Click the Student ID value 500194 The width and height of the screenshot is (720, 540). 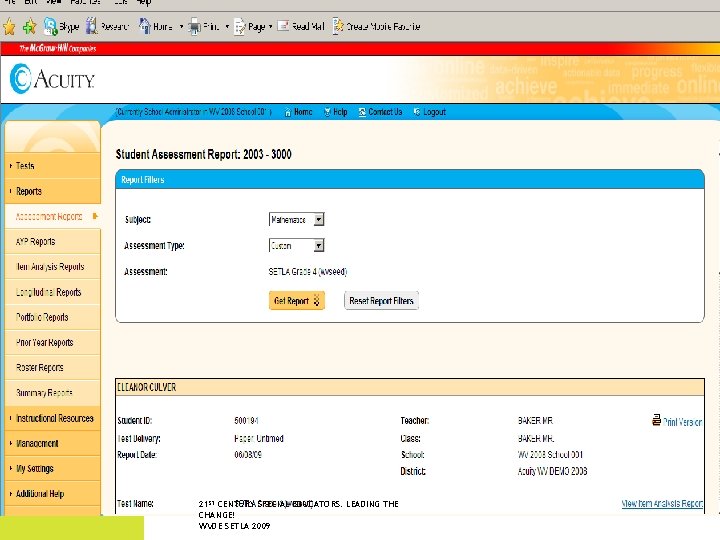click(246, 421)
